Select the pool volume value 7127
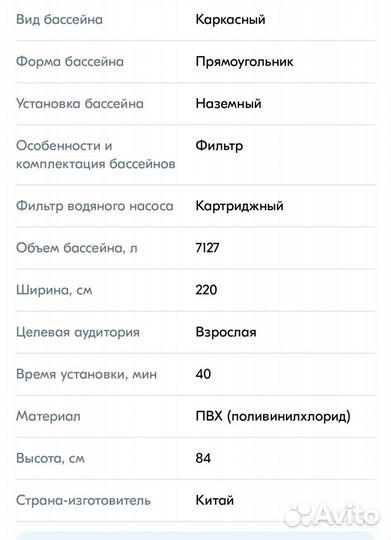Screen dimensions: 391x540 (207, 248)
